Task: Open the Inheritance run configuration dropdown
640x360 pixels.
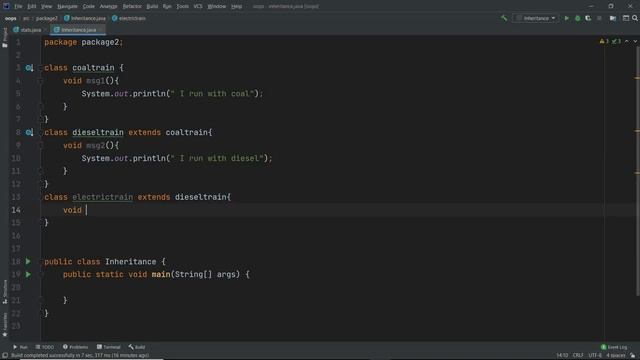Action: click(x=536, y=18)
